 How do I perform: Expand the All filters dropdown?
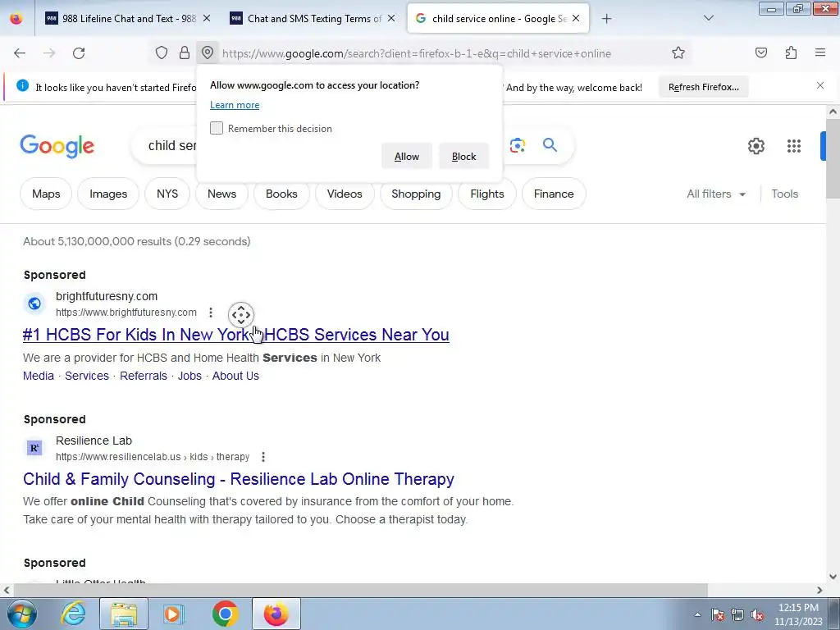(x=715, y=194)
